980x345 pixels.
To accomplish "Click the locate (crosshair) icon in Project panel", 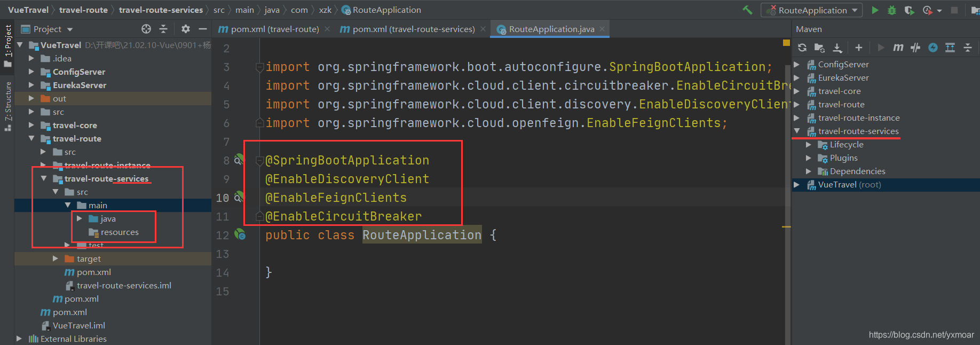I will pyautogui.click(x=146, y=29).
